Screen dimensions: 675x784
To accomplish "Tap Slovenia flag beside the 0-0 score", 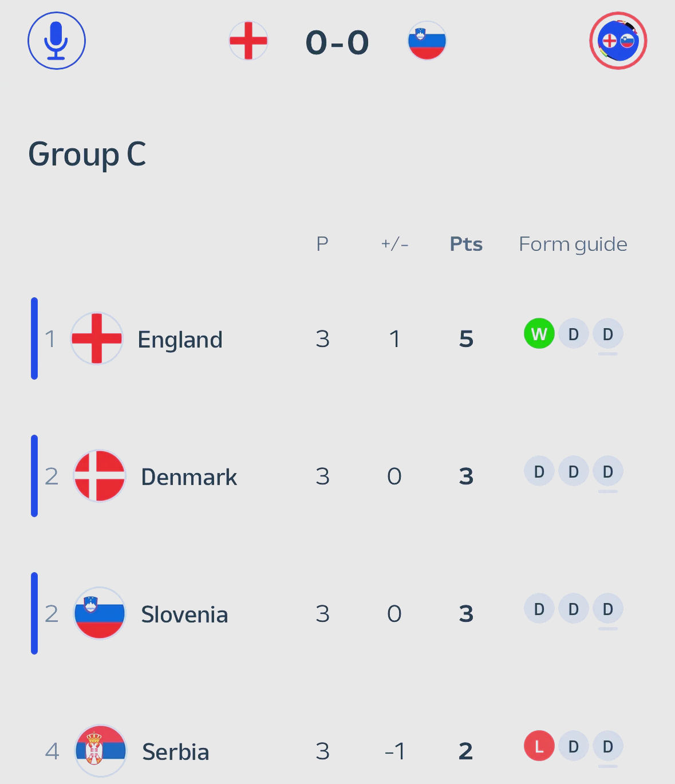I will (427, 41).
